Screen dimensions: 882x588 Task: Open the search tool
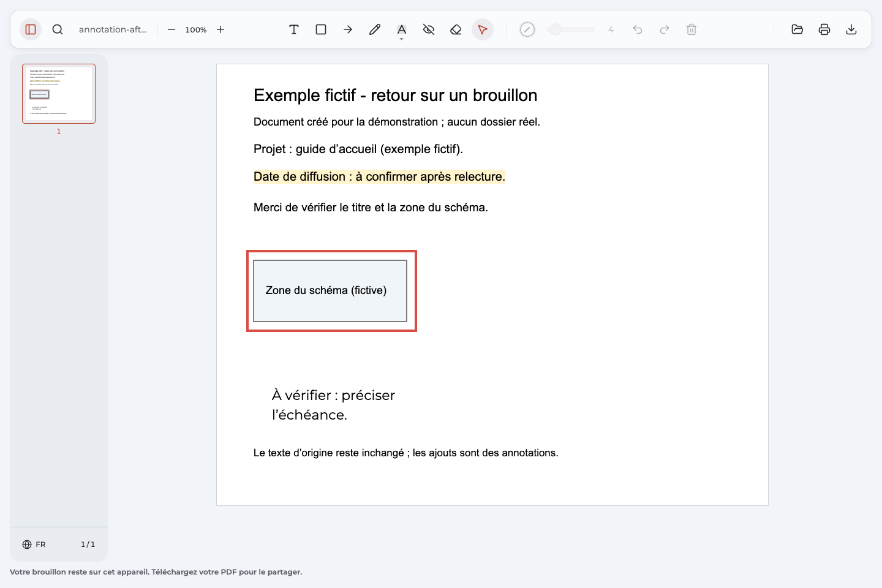click(x=58, y=29)
